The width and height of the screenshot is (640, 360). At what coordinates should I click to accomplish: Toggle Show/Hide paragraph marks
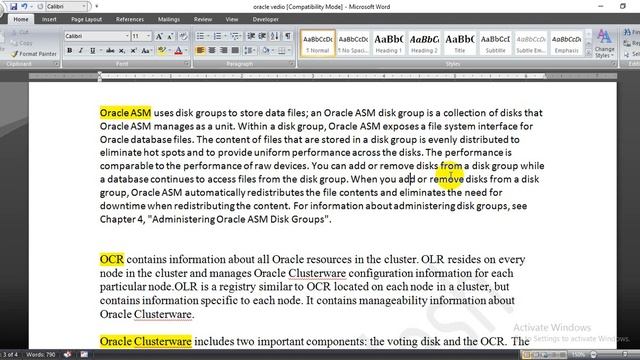click(288, 36)
